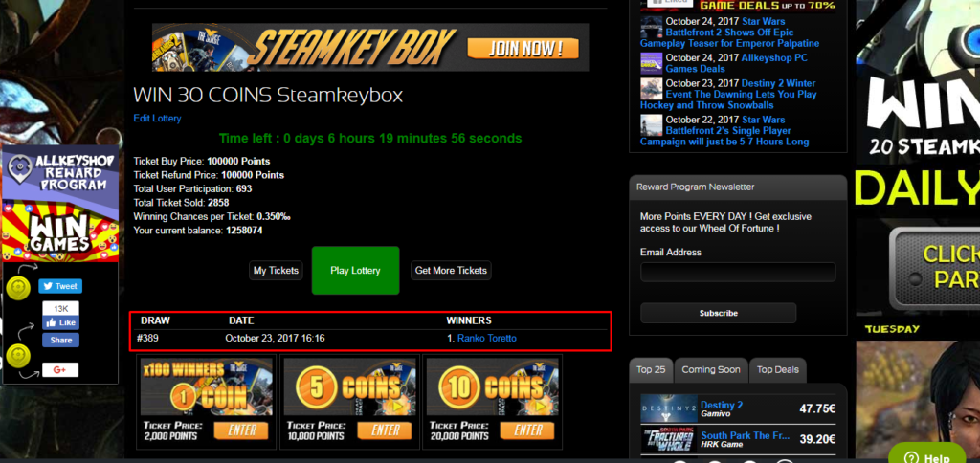Focus the Email Address input field
The image size is (980, 463).
(x=737, y=273)
